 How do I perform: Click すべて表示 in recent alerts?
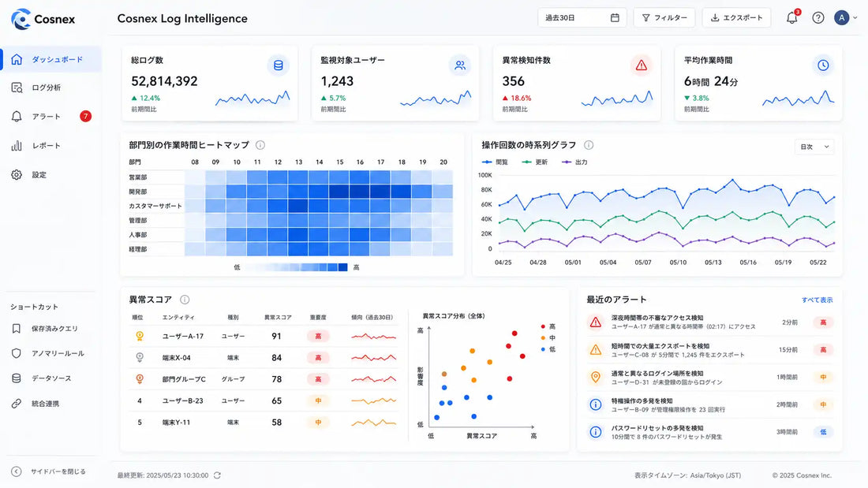point(817,300)
